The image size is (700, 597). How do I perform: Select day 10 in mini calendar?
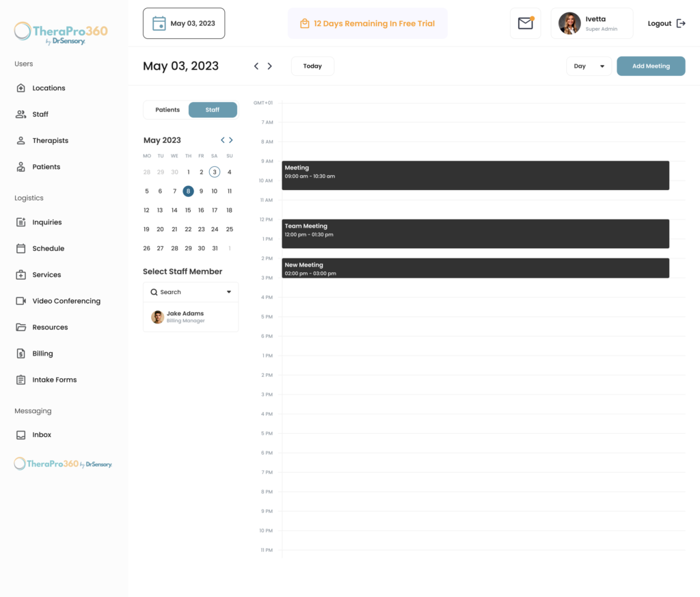[x=214, y=191]
